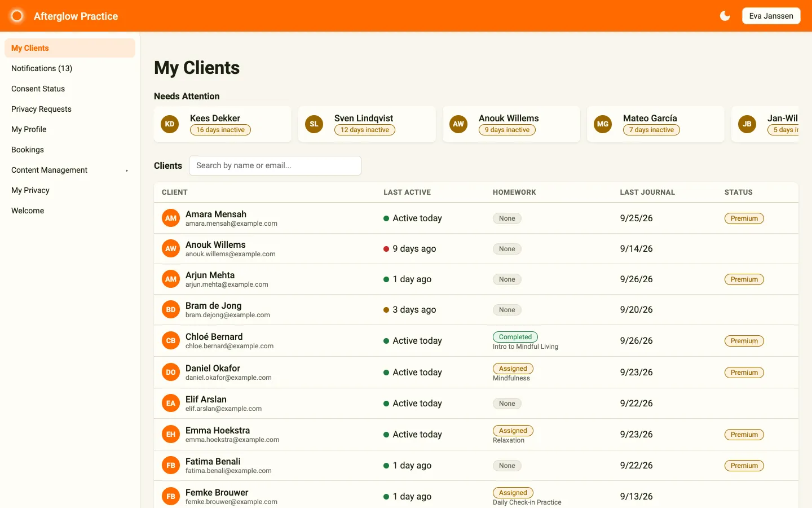The width and height of the screenshot is (812, 508).
Task: Click the AW avatar in Needs Attention
Action: (x=458, y=124)
